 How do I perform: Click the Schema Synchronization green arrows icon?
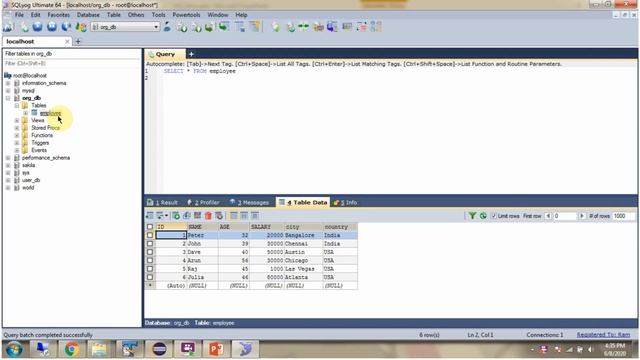coord(304,27)
